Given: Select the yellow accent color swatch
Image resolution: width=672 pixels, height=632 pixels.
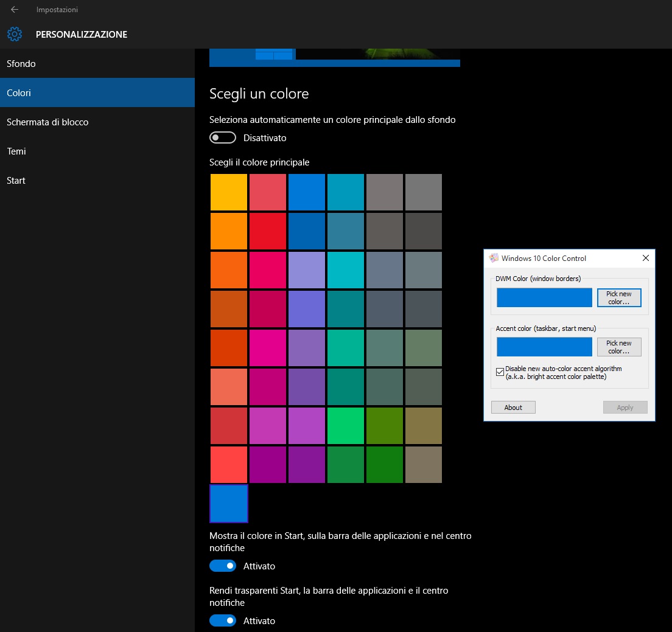Looking at the screenshot, I should [228, 192].
